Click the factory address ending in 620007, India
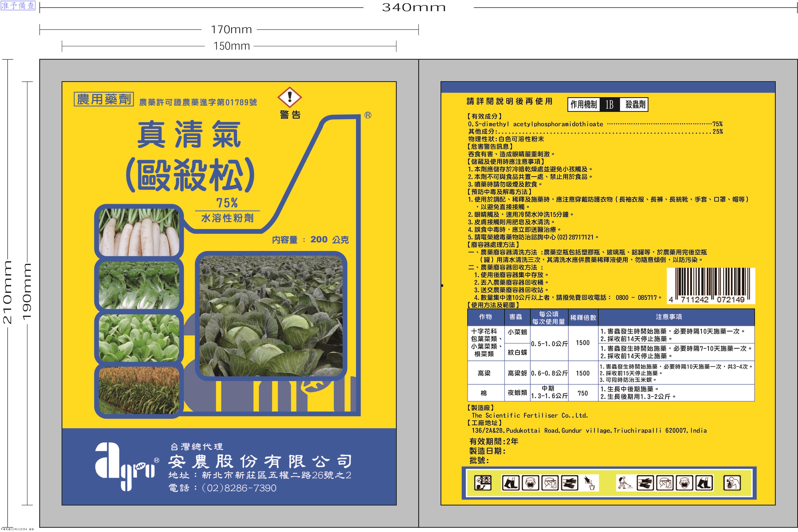This screenshot has width=798, height=532. coord(589,430)
